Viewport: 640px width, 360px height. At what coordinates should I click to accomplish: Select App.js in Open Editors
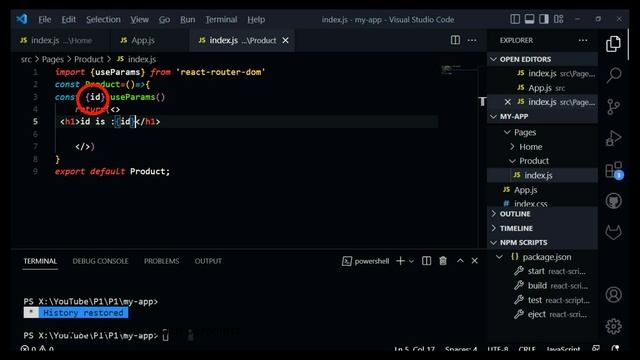point(541,88)
